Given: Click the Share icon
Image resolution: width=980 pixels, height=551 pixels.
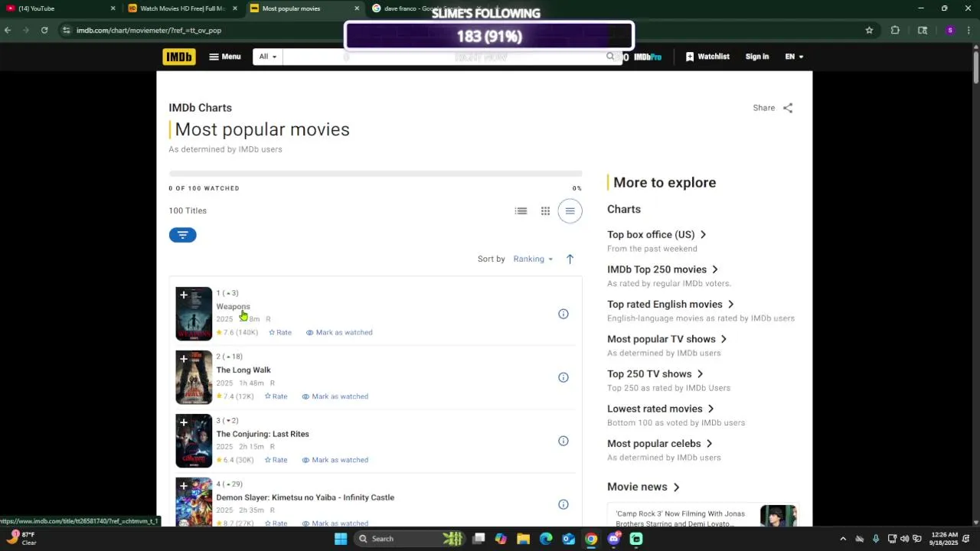Looking at the screenshot, I should pos(788,108).
